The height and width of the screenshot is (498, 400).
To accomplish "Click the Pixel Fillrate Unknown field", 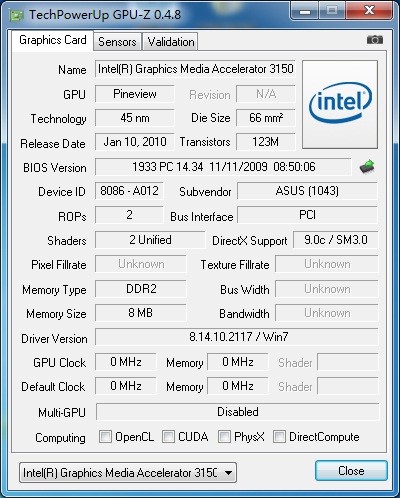I will (x=141, y=264).
